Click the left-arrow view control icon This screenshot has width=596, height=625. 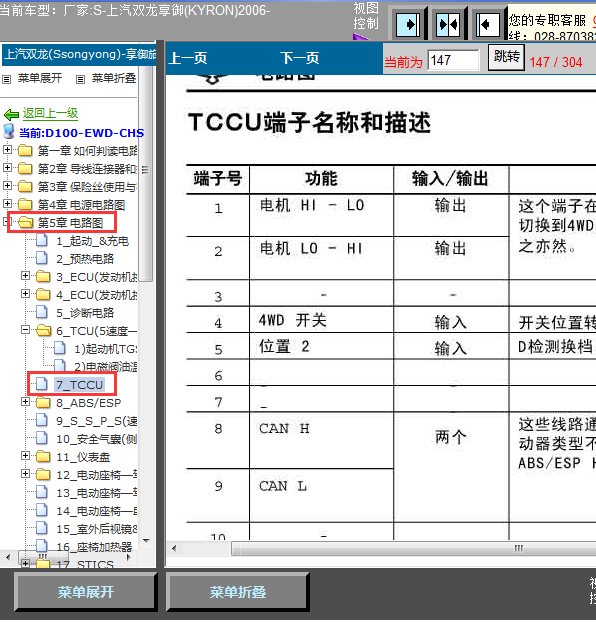[x=488, y=25]
